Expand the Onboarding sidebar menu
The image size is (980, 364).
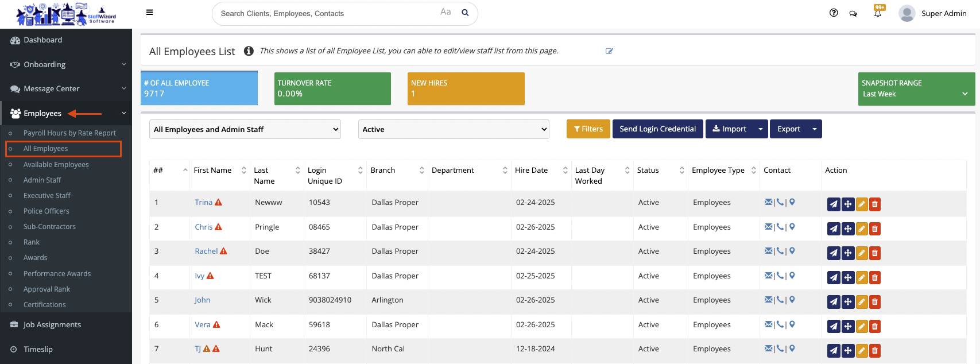point(66,64)
